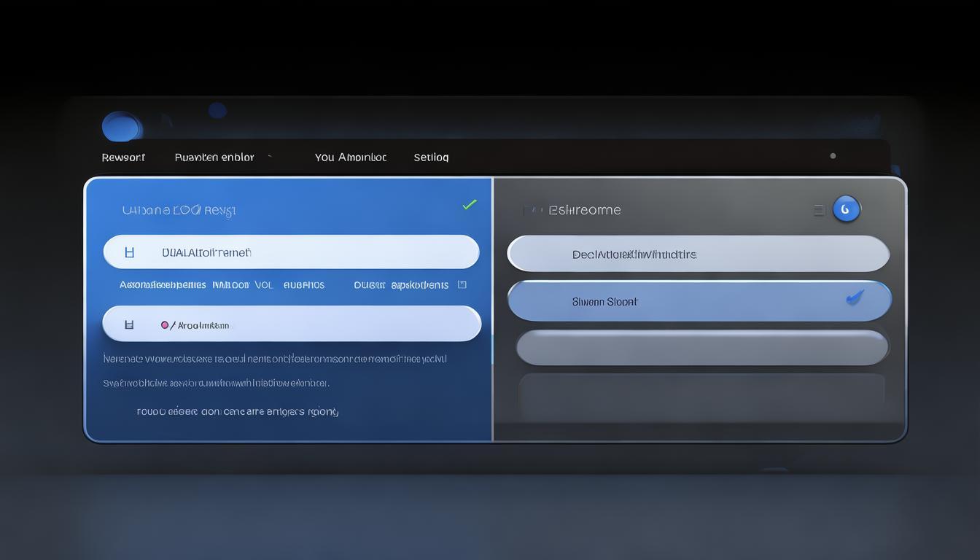The width and height of the screenshot is (980, 560).
Task: Select the Siwenn Slooat list option
Action: pos(605,301)
